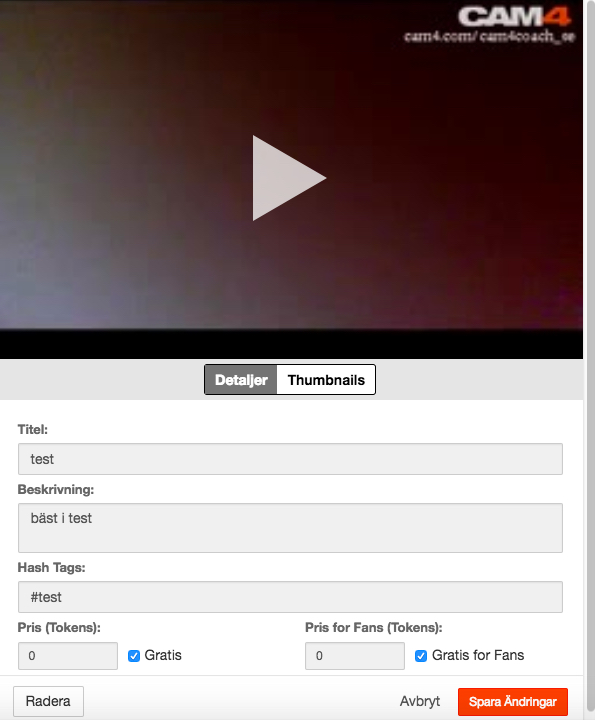This screenshot has width=595, height=720.
Task: Click the cam4.com/cam4coach_se watermark text
Action: (489, 36)
